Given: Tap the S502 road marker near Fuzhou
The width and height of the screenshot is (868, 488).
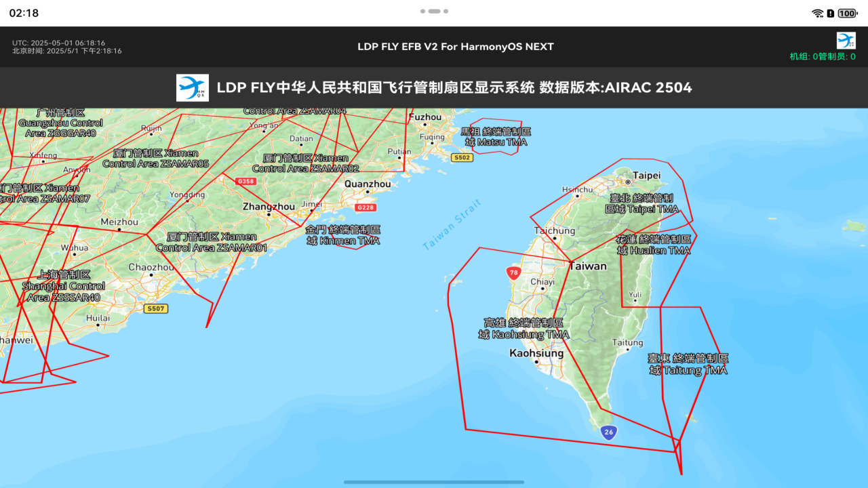Looking at the screenshot, I should [462, 157].
